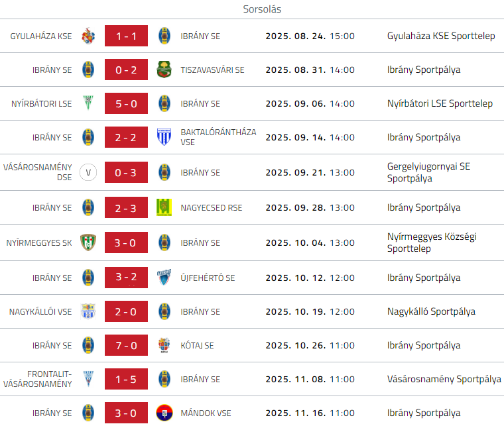Click the Nagyecsed RSE yellow crest
This screenshot has width=504, height=424.
[x=164, y=207]
